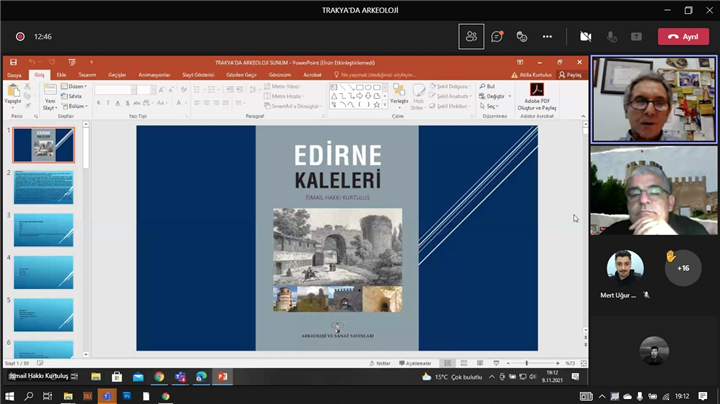The width and height of the screenshot is (720, 404).
Task: Open the Teams reactions menu
Action: pos(522,37)
